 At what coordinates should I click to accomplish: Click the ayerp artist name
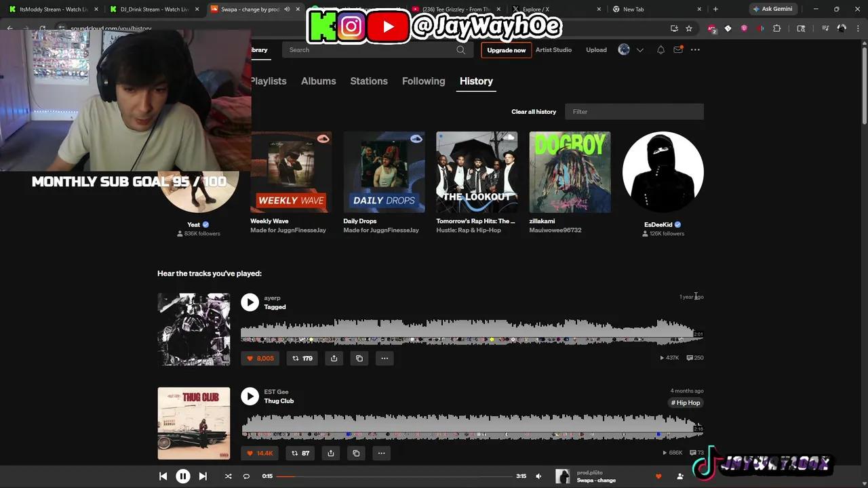272,298
